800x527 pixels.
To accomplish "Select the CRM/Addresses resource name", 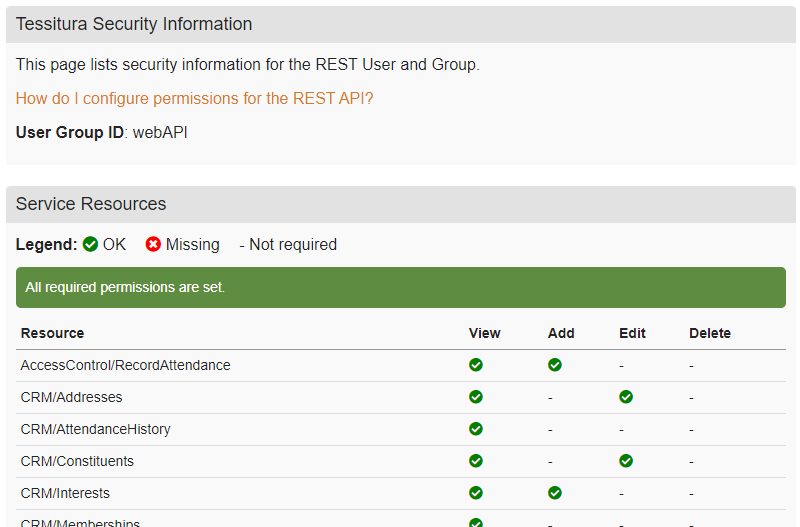I will (71, 397).
